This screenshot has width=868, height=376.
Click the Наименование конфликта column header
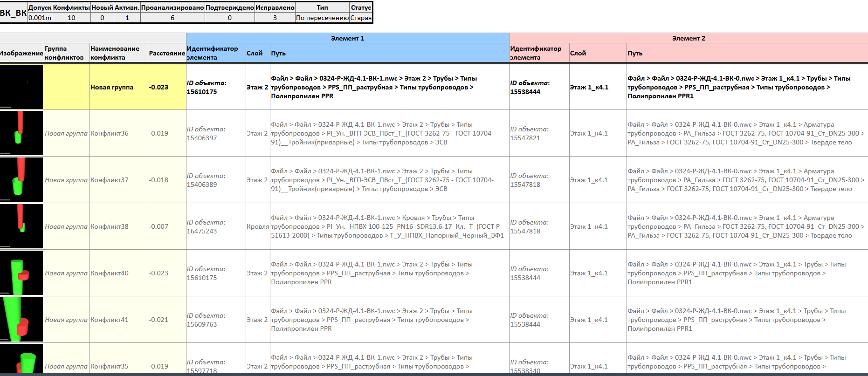(x=119, y=53)
